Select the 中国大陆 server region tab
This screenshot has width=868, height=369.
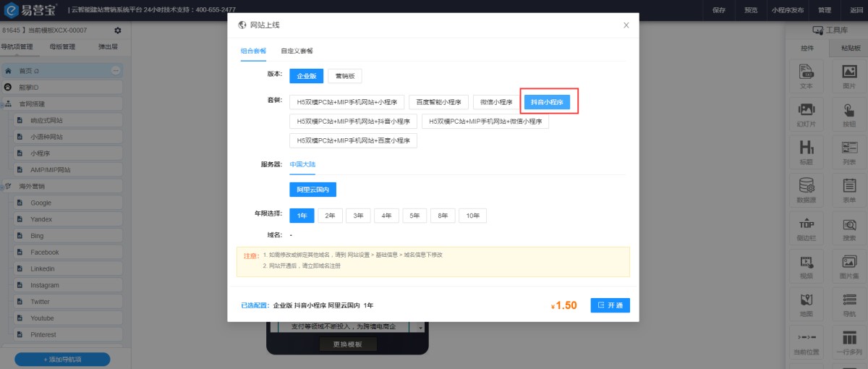pos(302,164)
